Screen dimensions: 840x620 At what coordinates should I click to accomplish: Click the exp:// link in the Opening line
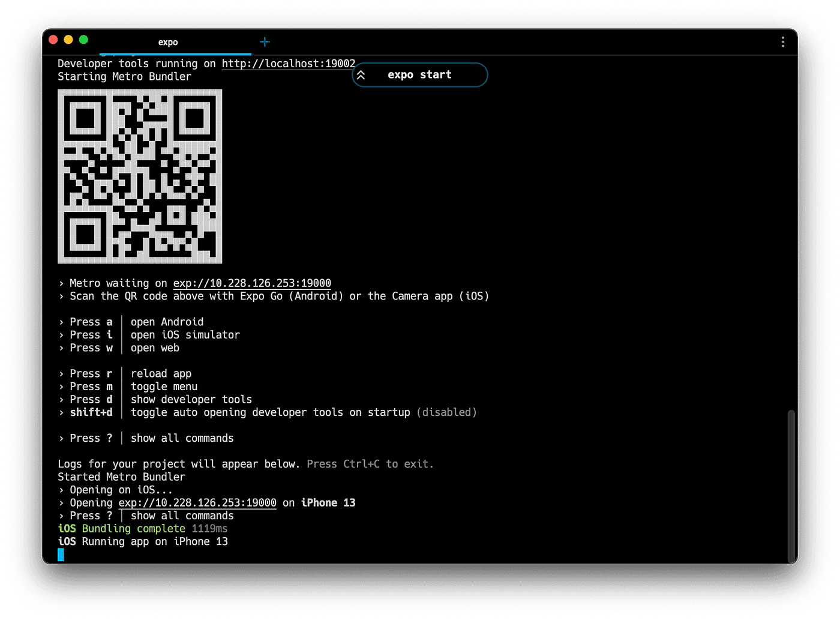point(197,503)
